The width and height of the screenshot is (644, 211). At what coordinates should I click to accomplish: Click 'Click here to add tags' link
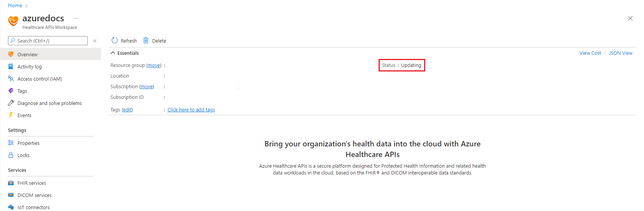click(191, 110)
